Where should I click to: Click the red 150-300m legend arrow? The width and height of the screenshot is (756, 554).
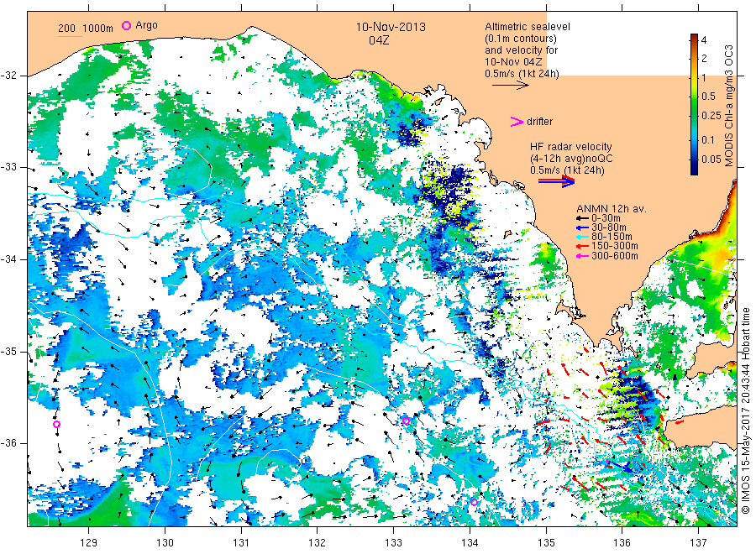(x=582, y=247)
